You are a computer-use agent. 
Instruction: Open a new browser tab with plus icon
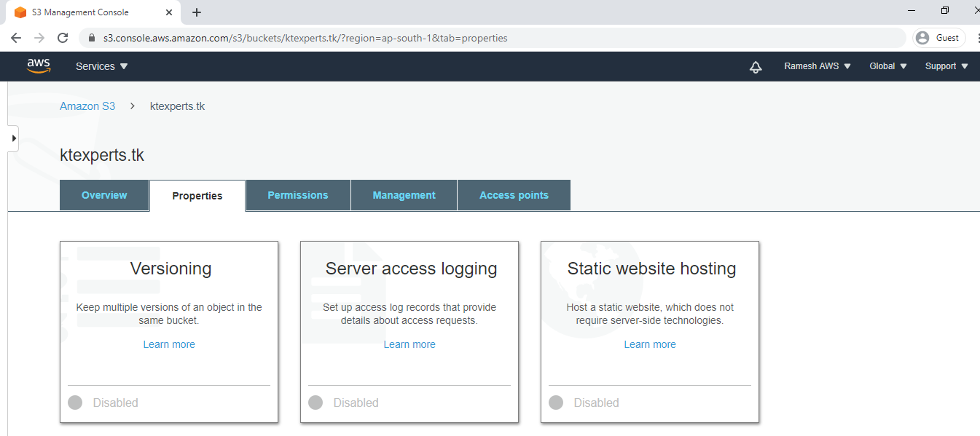(x=197, y=12)
